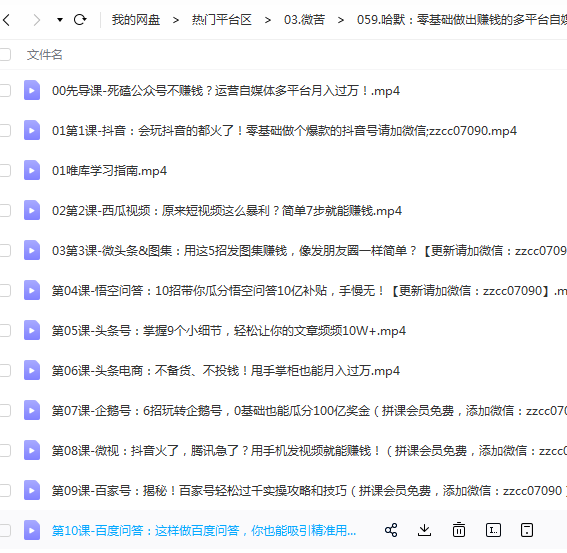This screenshot has height=553, width=567.
Task: Delete the 第10课-百度问答 file with the trash icon
Action: (x=459, y=530)
